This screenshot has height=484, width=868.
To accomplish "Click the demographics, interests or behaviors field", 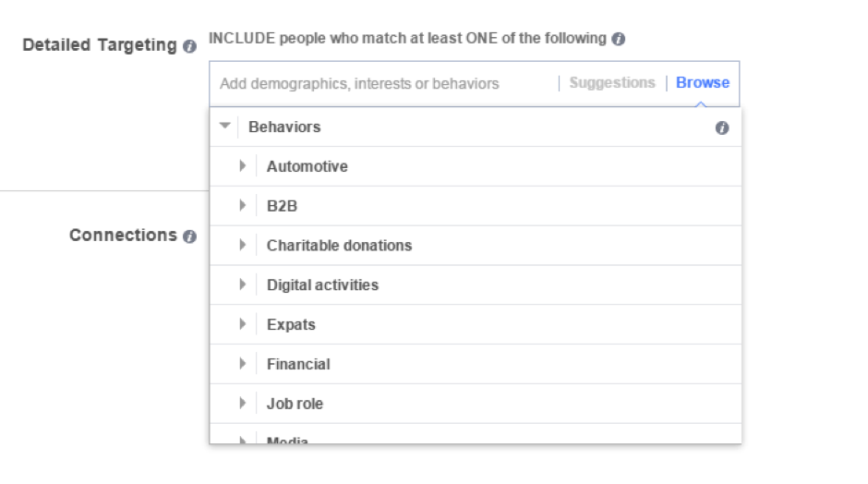I will coord(383,84).
